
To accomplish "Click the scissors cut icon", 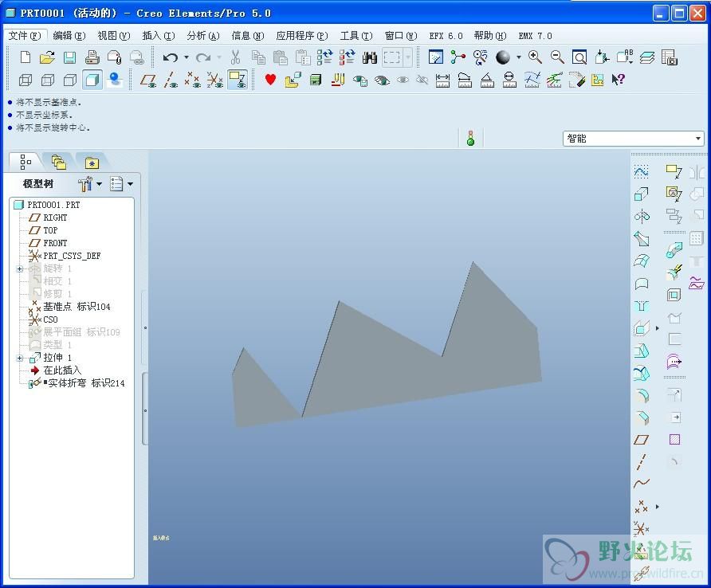I will tap(235, 57).
